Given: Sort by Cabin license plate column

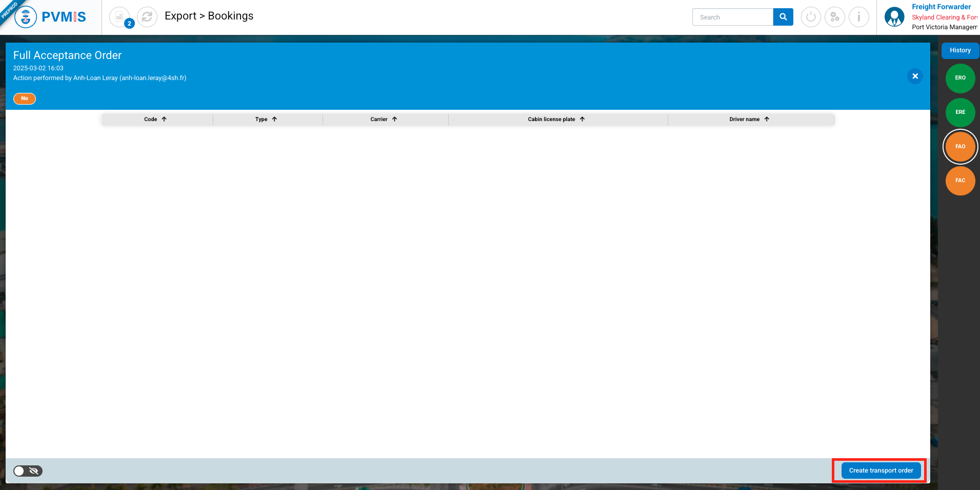Looking at the screenshot, I should [556, 119].
